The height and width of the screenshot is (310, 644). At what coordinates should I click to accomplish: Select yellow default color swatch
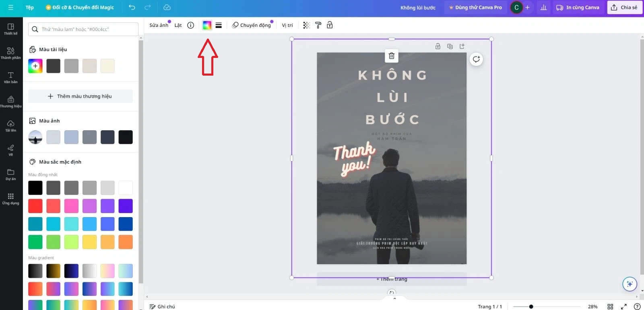tap(89, 242)
